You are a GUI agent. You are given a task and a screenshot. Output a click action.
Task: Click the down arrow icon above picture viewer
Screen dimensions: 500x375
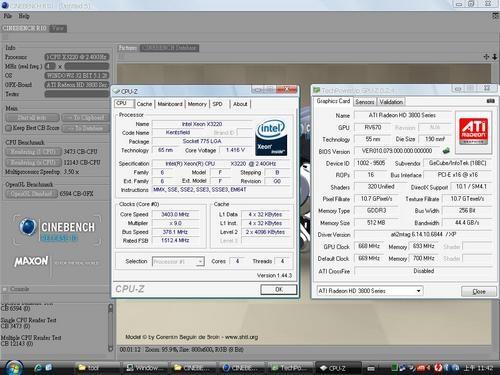click(495, 57)
